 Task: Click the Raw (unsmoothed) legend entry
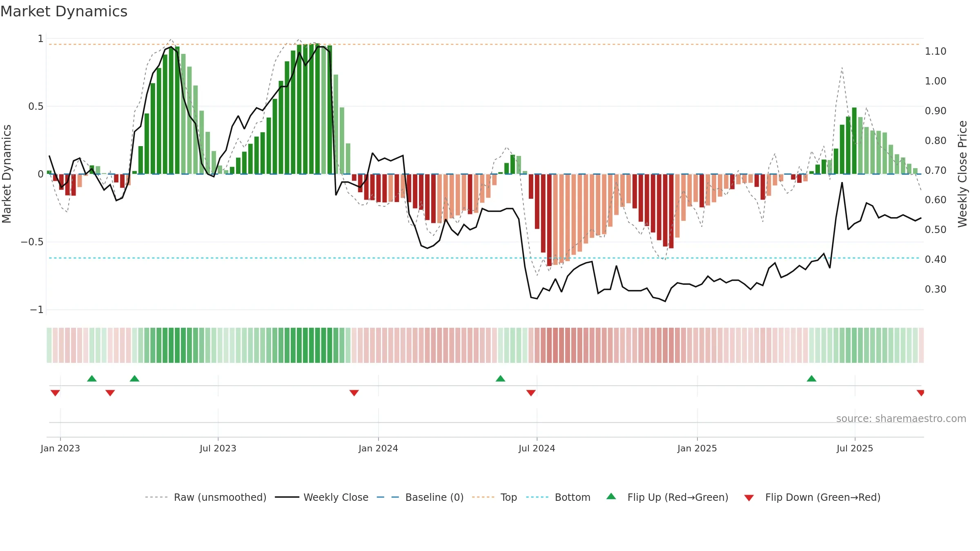point(206,497)
